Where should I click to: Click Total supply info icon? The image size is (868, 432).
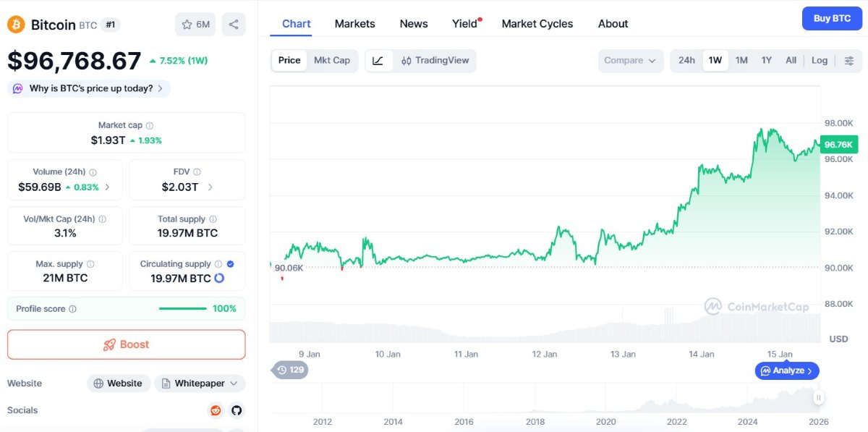(213, 219)
